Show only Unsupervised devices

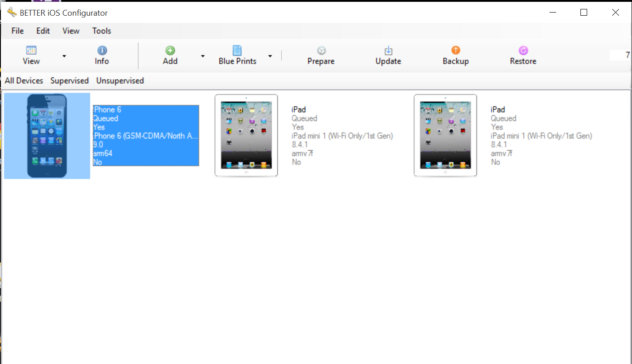click(120, 81)
